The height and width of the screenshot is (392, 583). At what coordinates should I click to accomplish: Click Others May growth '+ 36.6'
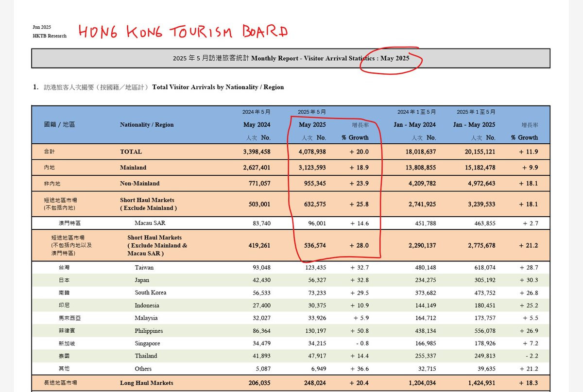tap(359, 369)
